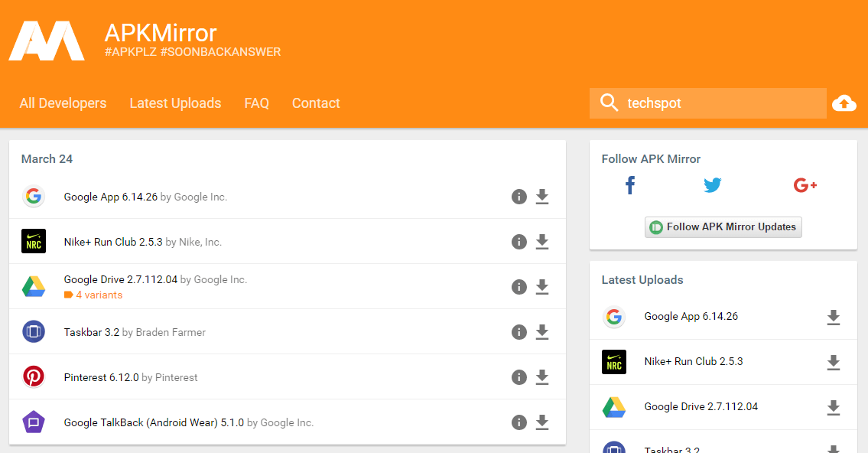Click the Follow APK Mirror Updates button
The image size is (868, 453).
(723, 227)
